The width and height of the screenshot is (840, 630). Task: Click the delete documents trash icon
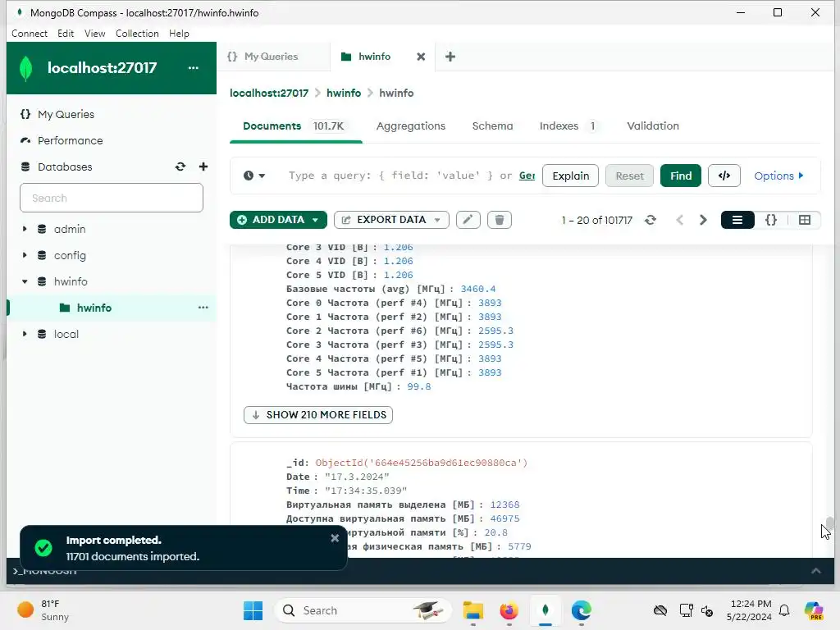click(x=500, y=220)
